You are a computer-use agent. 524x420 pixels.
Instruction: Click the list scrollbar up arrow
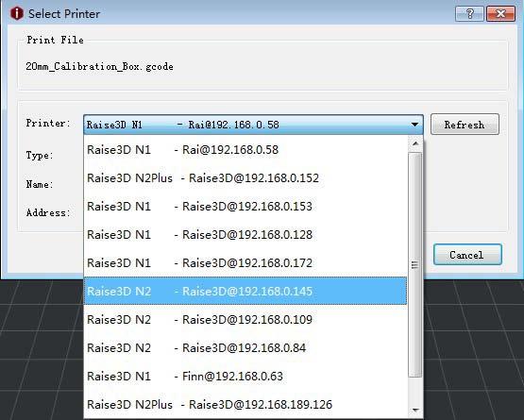pos(415,143)
